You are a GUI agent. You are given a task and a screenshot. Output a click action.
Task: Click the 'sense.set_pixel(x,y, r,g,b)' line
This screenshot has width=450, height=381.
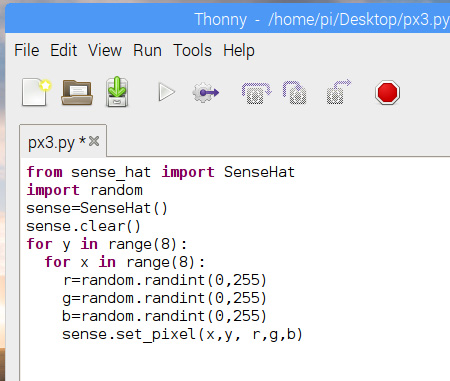tap(182, 334)
